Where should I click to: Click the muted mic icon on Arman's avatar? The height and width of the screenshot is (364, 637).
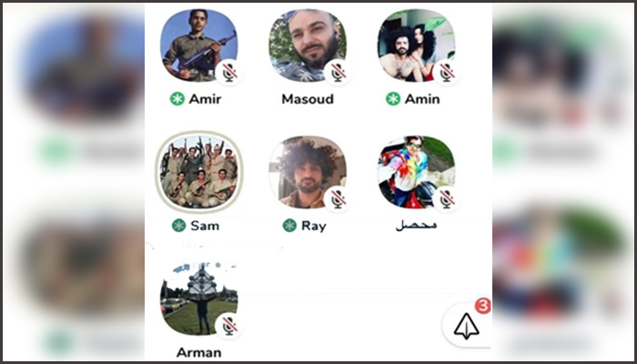(x=228, y=326)
